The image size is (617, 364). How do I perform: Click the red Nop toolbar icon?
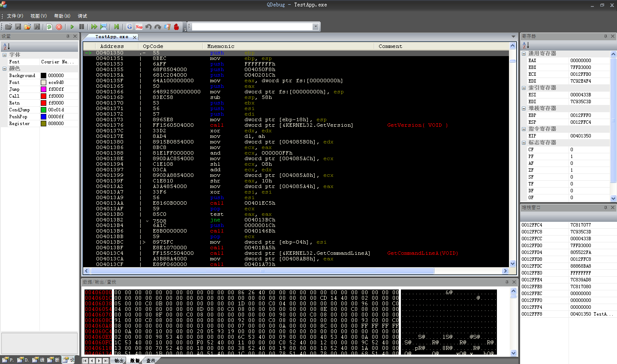(x=139, y=27)
